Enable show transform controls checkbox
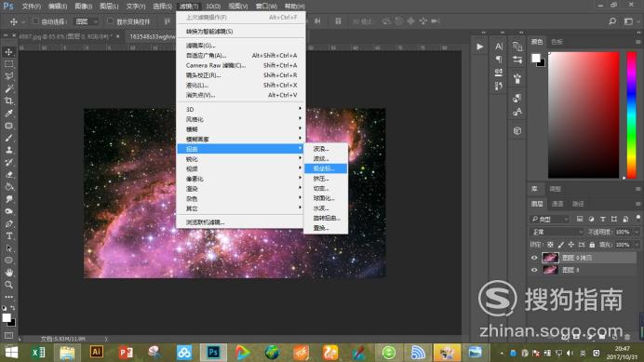 110,21
